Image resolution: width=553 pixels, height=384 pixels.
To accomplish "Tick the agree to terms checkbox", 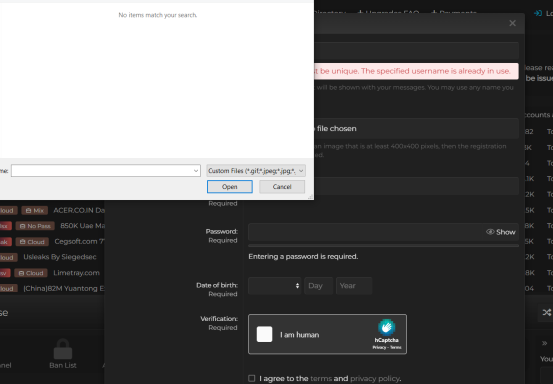I will [x=251, y=378].
